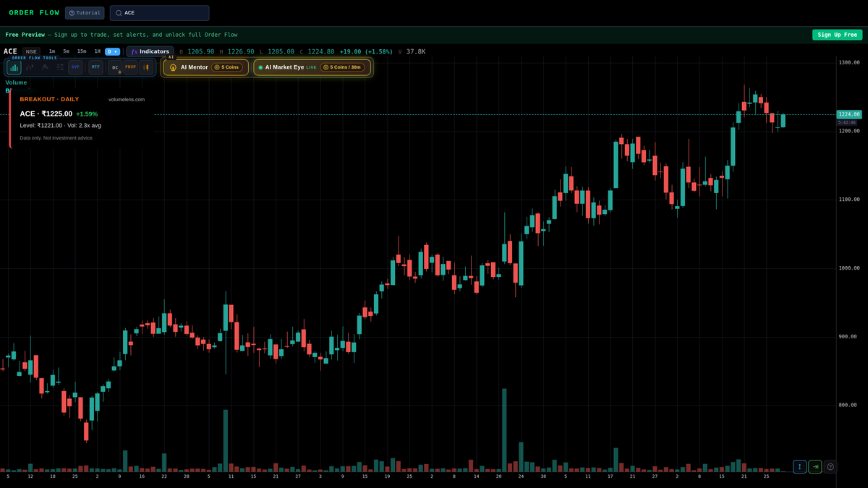Viewport: 868px width, 488px height.
Task: Click the Sign Up Free button
Action: 837,35
